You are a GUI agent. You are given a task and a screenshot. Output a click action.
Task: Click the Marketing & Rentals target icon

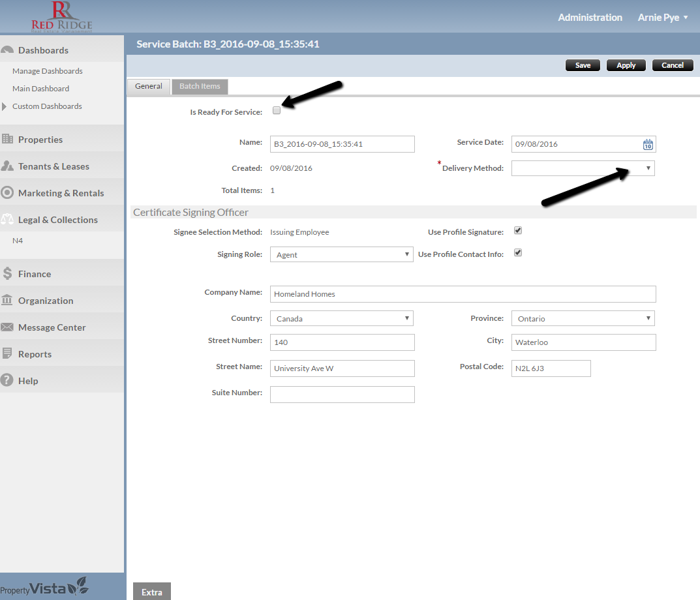(8, 193)
